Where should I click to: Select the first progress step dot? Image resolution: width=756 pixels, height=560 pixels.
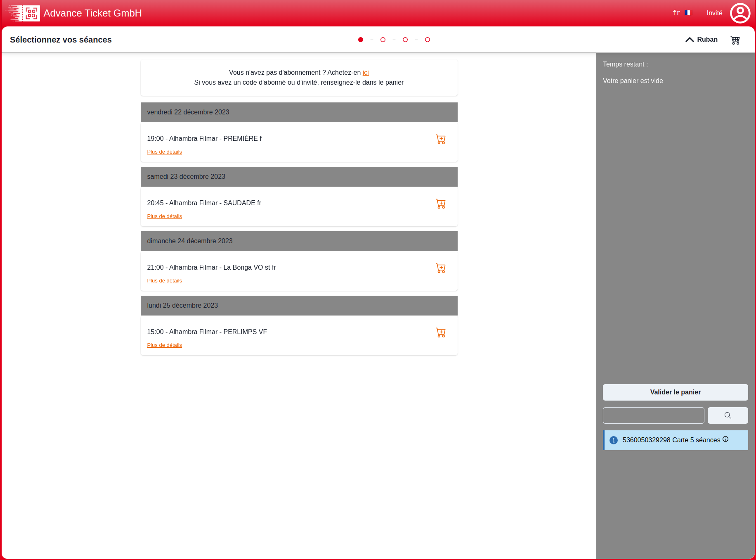(361, 40)
